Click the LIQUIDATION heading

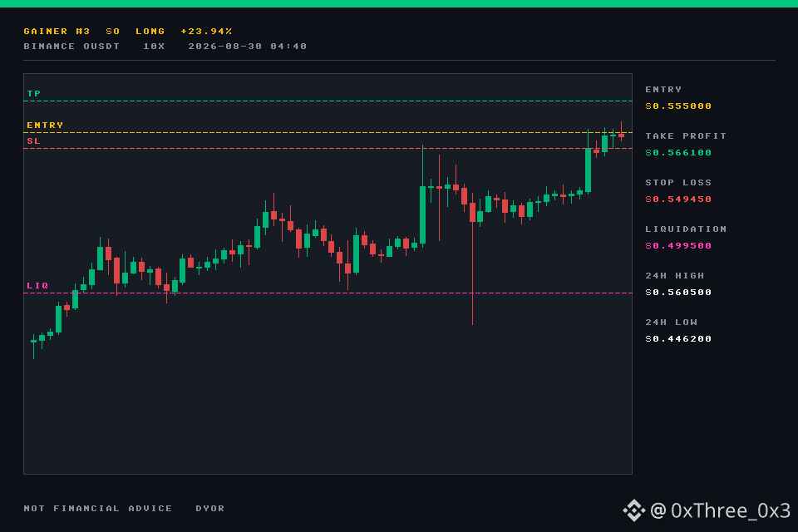686,229
